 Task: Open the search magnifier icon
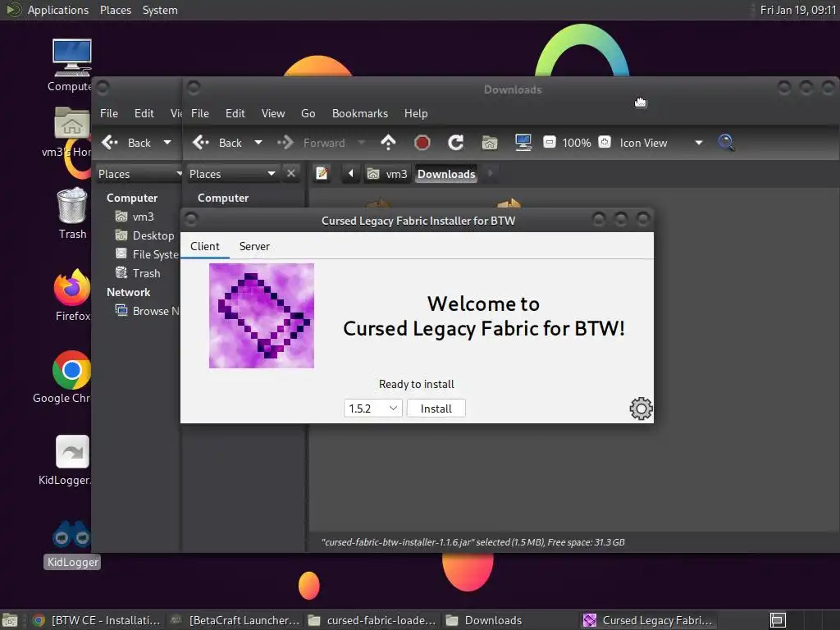[x=726, y=143]
